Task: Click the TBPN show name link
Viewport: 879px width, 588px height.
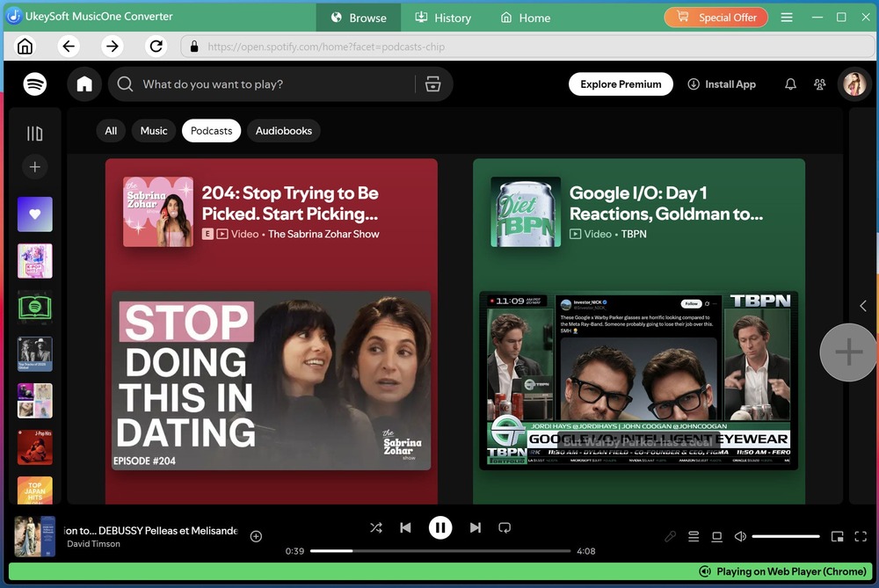Action: 634,234
